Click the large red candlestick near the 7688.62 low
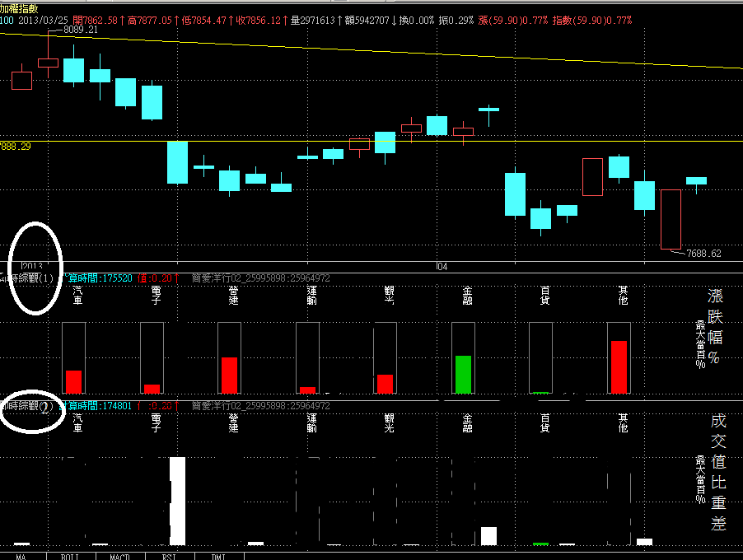The width and height of the screenshot is (743, 560). tap(671, 219)
